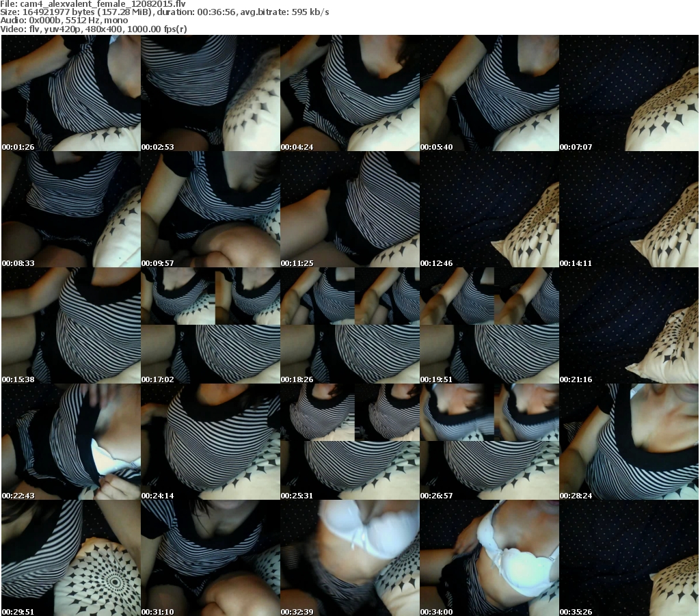Select the frame stamped 00:02:53
700x616 pixels.
pos(211,93)
